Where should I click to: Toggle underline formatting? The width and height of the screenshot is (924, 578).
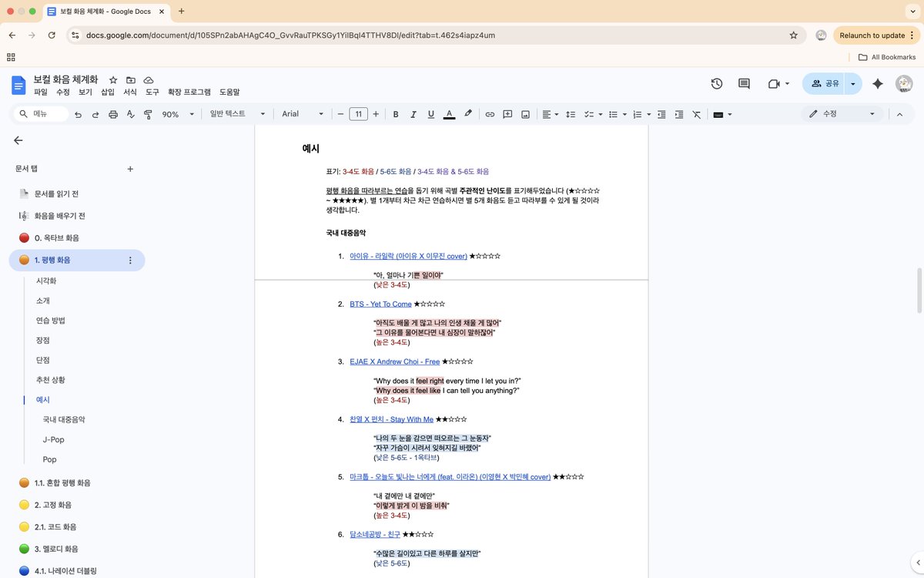[x=431, y=114]
